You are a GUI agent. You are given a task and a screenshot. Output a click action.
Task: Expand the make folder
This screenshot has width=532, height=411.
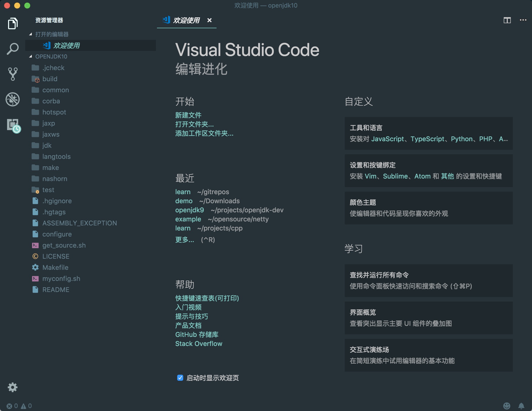[90, 168]
